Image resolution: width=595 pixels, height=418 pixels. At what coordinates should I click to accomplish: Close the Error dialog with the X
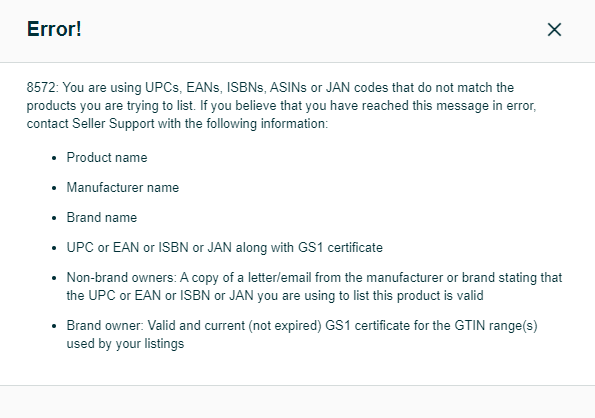(554, 30)
